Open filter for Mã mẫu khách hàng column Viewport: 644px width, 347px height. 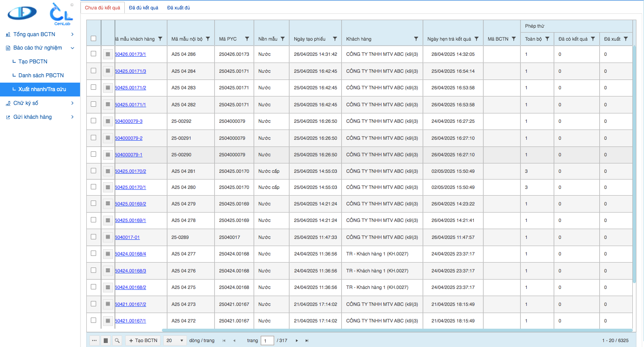tap(161, 39)
